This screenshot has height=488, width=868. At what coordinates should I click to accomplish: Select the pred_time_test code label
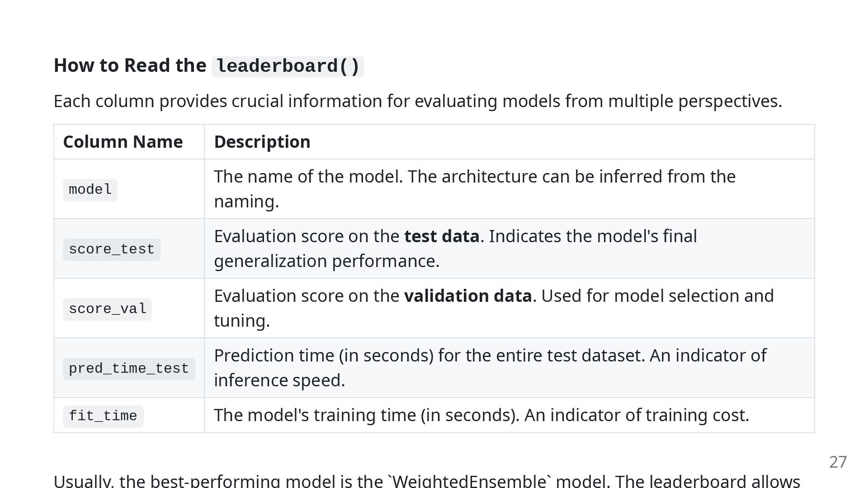[129, 369]
